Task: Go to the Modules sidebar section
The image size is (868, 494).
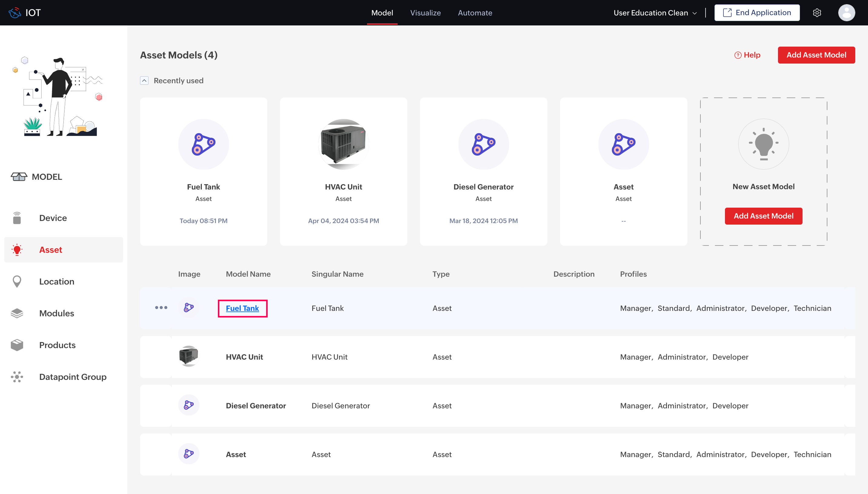Action: pyautogui.click(x=56, y=313)
